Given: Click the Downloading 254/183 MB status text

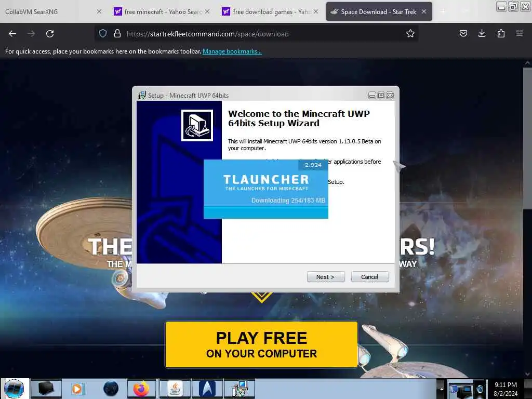Looking at the screenshot, I should 288,200.
